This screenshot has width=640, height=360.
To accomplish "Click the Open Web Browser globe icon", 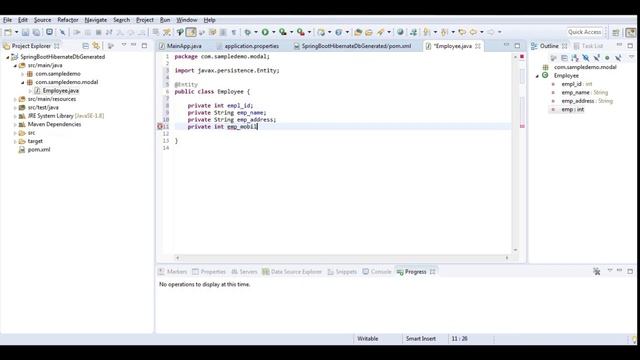I will 400,32.
